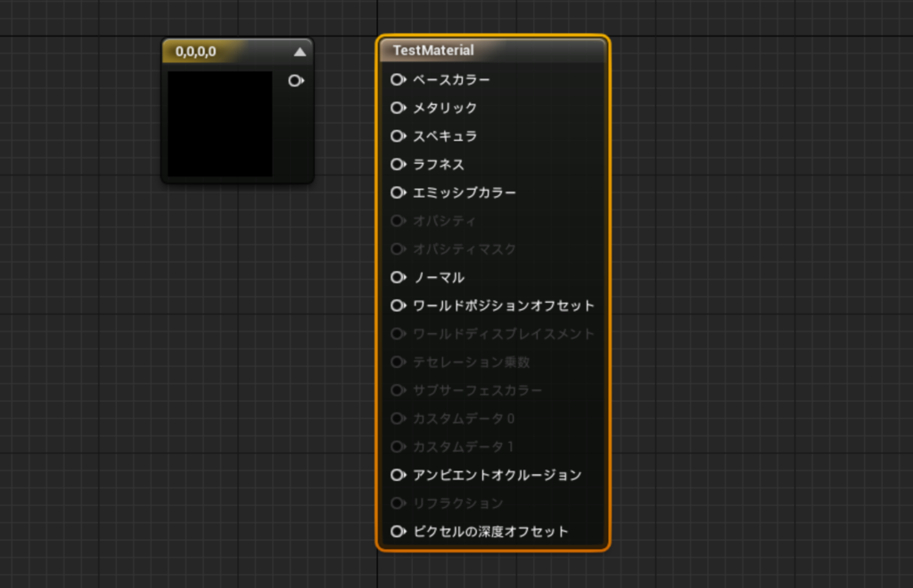The height and width of the screenshot is (588, 913).
Task: Click the ピクセルの深度オフセット label
Action: [x=490, y=532]
